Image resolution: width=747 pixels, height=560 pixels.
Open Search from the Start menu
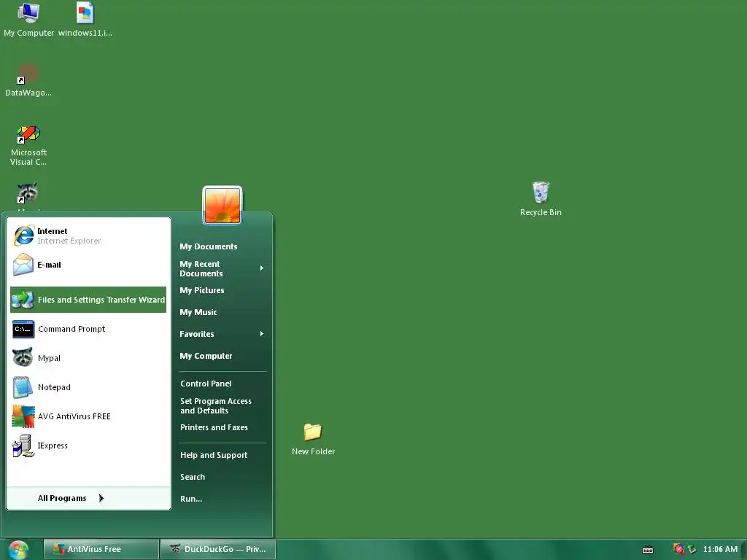pyautogui.click(x=193, y=477)
